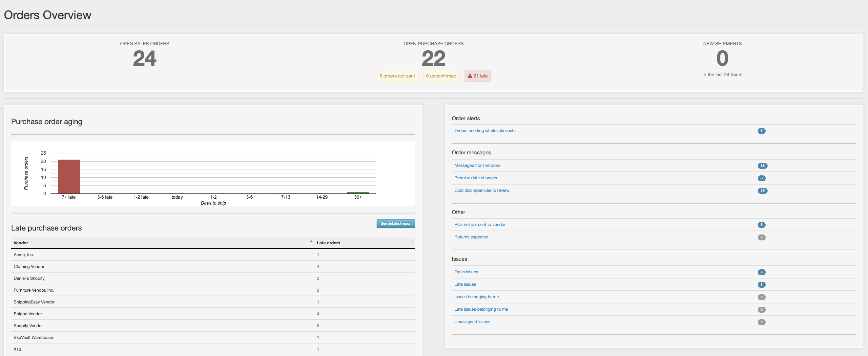Image resolution: width=868 pixels, height=356 pixels.
Task: Sort table by Vendor column arrow
Action: (311, 242)
